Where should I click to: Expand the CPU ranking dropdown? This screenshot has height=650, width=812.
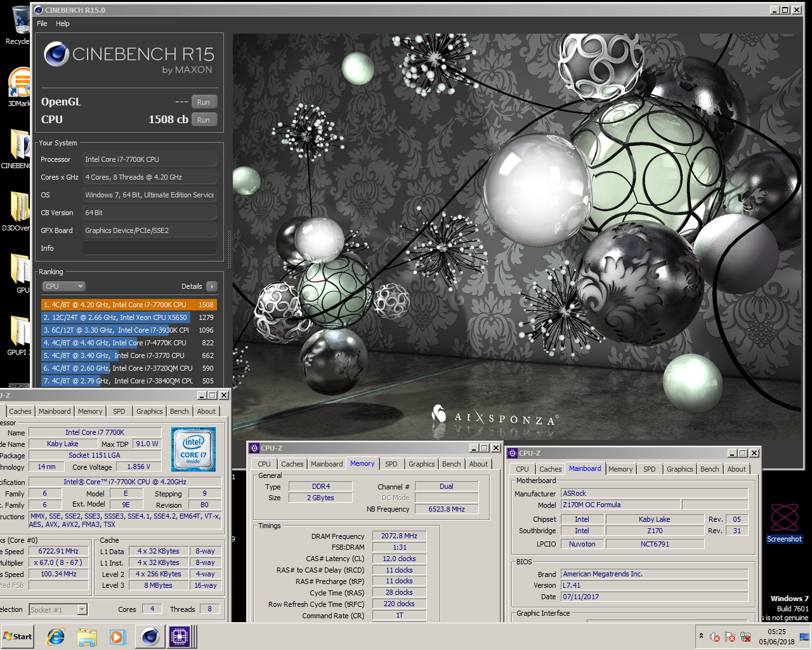coord(63,286)
